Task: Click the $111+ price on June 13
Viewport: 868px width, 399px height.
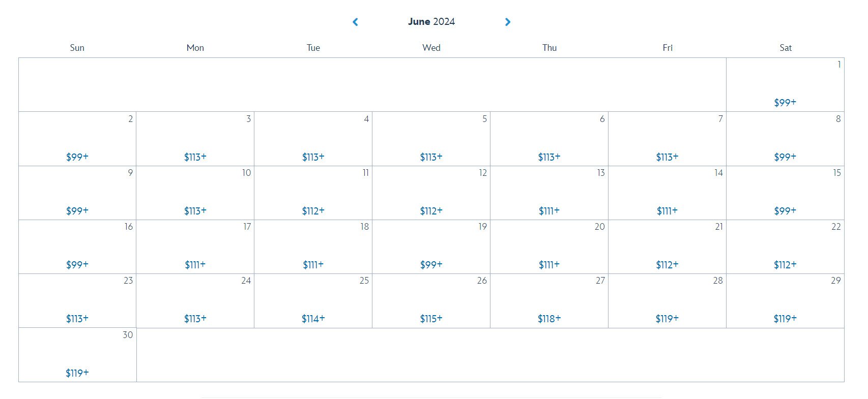Action: click(x=549, y=210)
